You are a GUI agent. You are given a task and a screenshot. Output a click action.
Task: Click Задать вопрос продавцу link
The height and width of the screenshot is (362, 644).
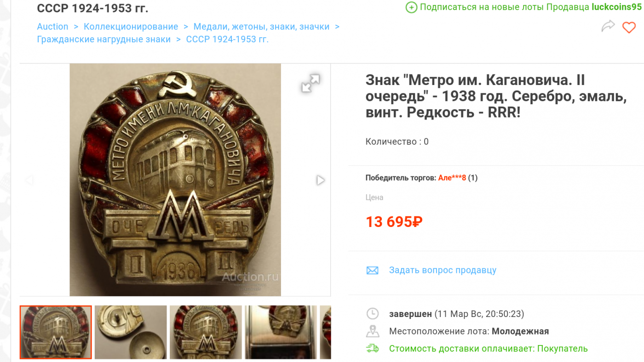click(443, 270)
